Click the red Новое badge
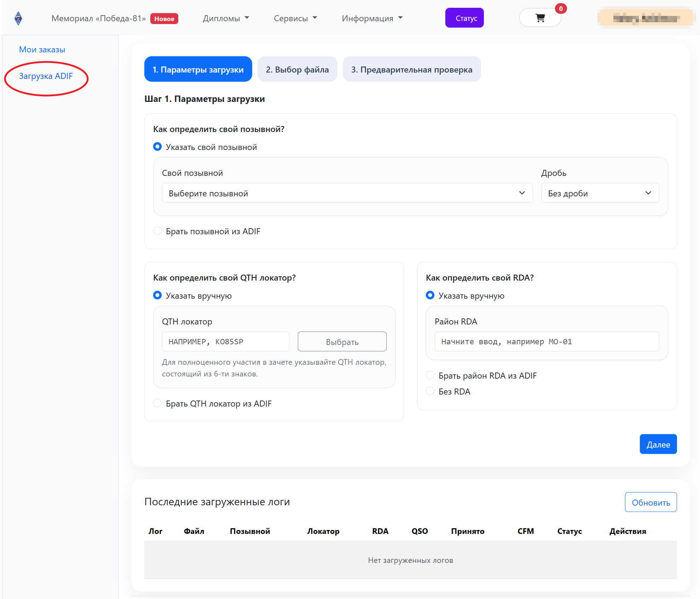 (164, 19)
